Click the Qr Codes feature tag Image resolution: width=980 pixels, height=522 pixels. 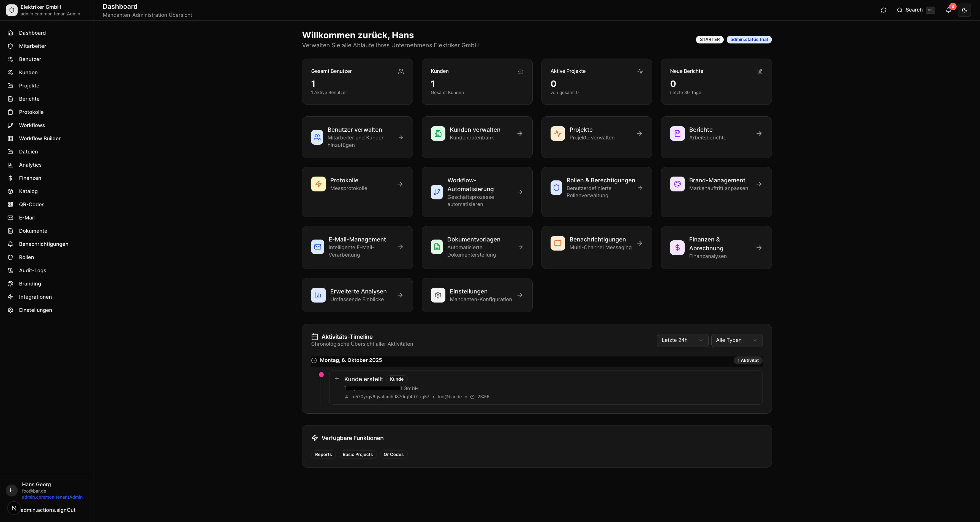(393, 454)
